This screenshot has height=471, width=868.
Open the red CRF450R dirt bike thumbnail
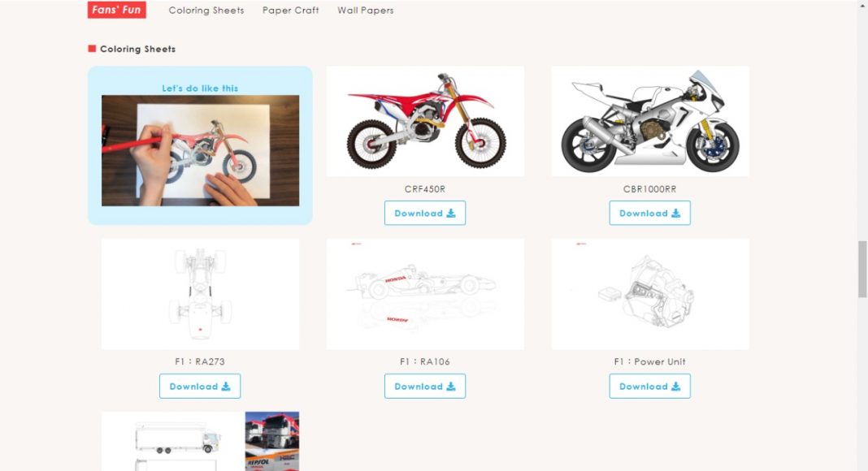pyautogui.click(x=425, y=121)
